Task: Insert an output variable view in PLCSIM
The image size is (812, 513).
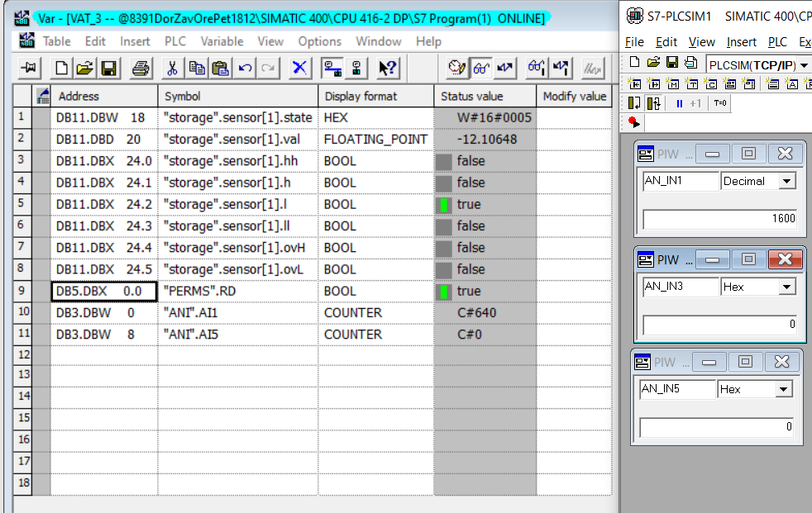Action: pos(653,83)
